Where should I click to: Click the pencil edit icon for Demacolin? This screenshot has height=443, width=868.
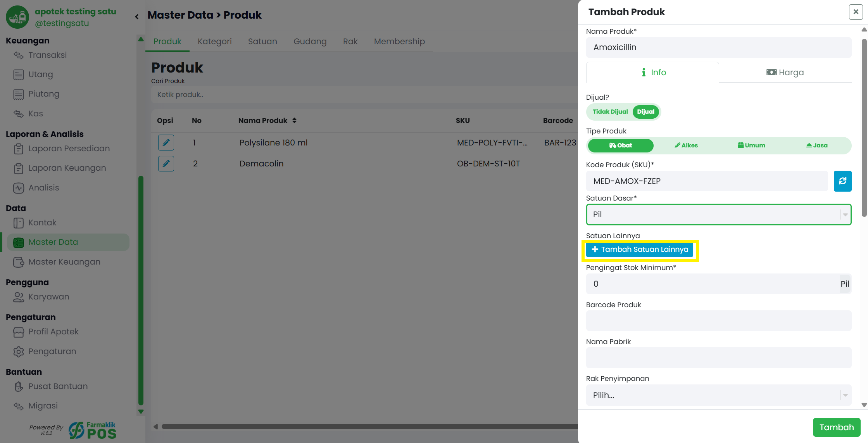166,163
